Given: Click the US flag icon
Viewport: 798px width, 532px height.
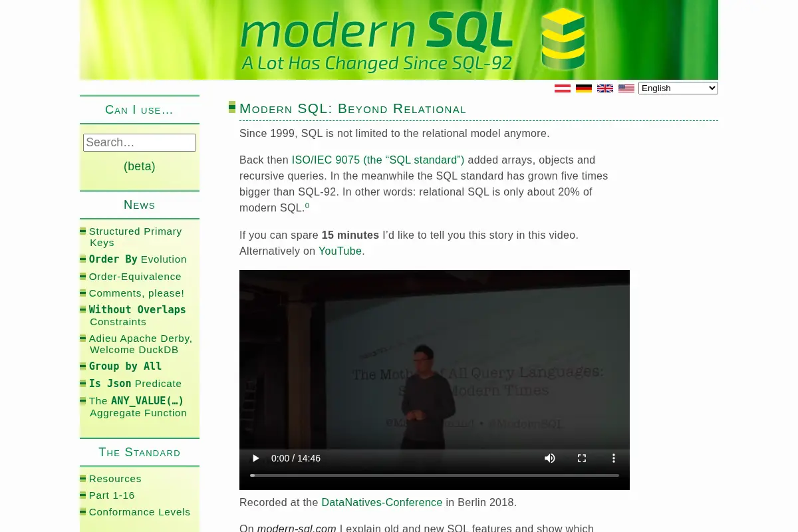Looking at the screenshot, I should tap(626, 88).
